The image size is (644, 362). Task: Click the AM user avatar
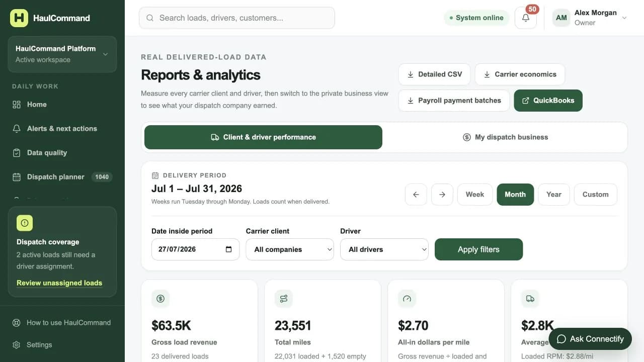coord(561,18)
